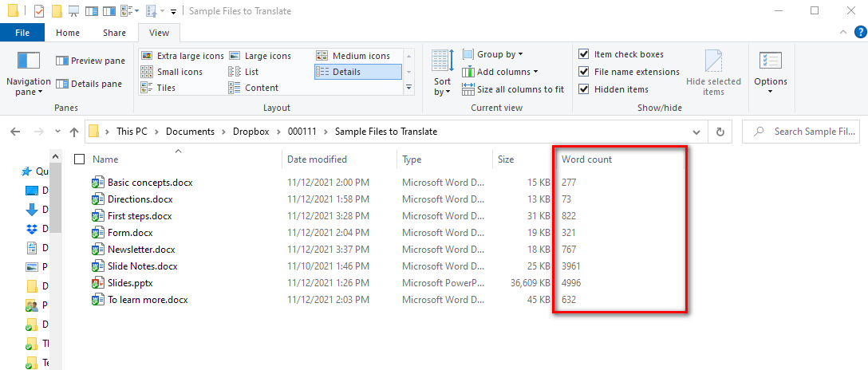Select the Slide Notes.docx file icon
Screen dimensions: 868x370
(98, 266)
